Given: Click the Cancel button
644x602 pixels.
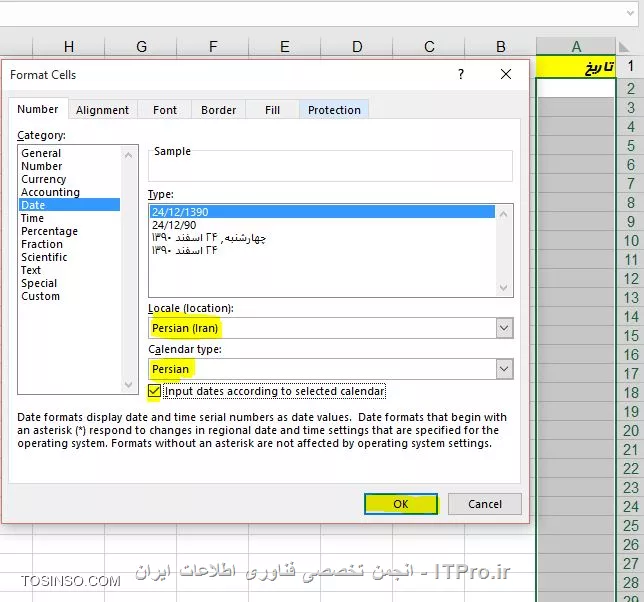Looking at the screenshot, I should pos(485,504).
